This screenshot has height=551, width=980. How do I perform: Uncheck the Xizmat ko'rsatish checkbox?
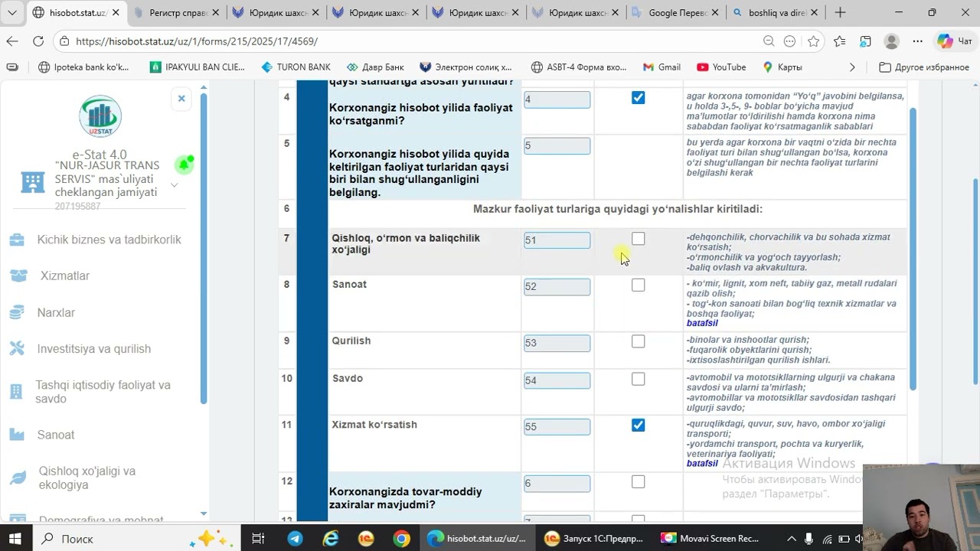[x=638, y=425]
